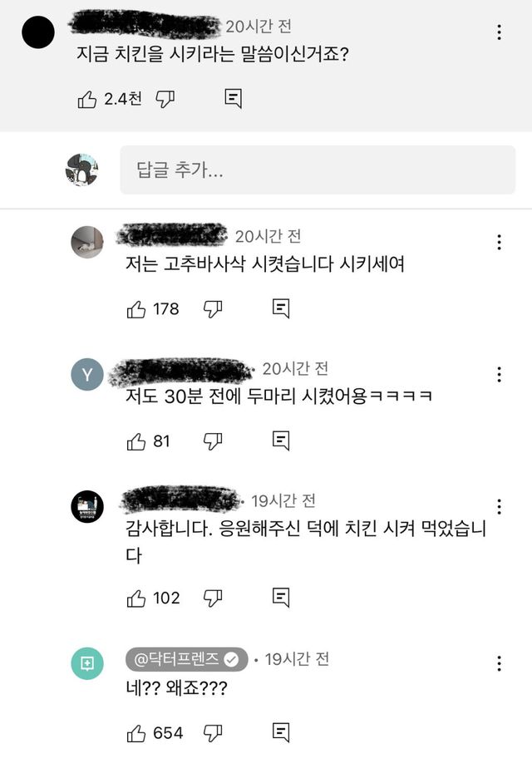Open more options on the 닥터프렌즈 reply
The image size is (532, 763).
[x=499, y=663]
